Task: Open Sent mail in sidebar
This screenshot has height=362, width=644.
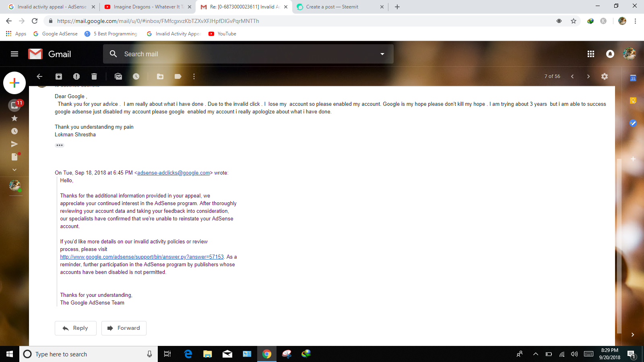Action: pyautogui.click(x=14, y=144)
